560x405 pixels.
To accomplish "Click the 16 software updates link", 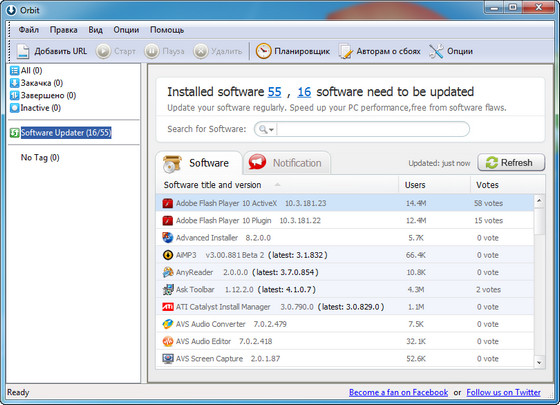I will point(304,92).
